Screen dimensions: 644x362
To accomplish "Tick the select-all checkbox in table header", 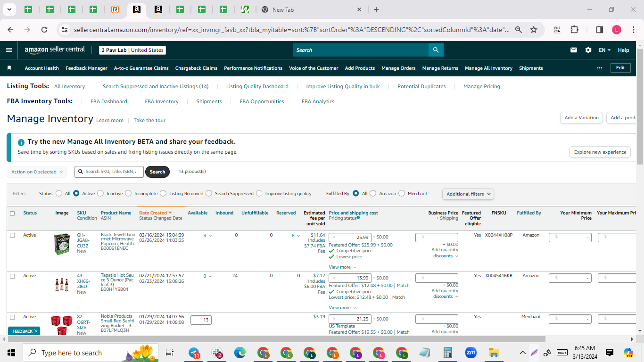I will 12,214.
